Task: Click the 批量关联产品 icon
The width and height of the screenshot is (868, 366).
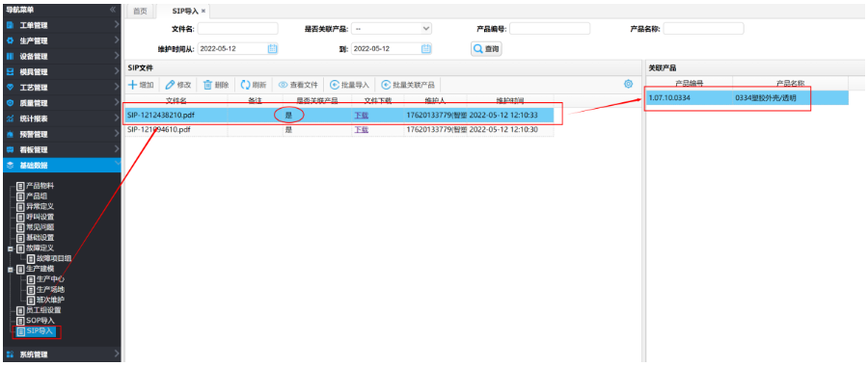Action: (386, 85)
